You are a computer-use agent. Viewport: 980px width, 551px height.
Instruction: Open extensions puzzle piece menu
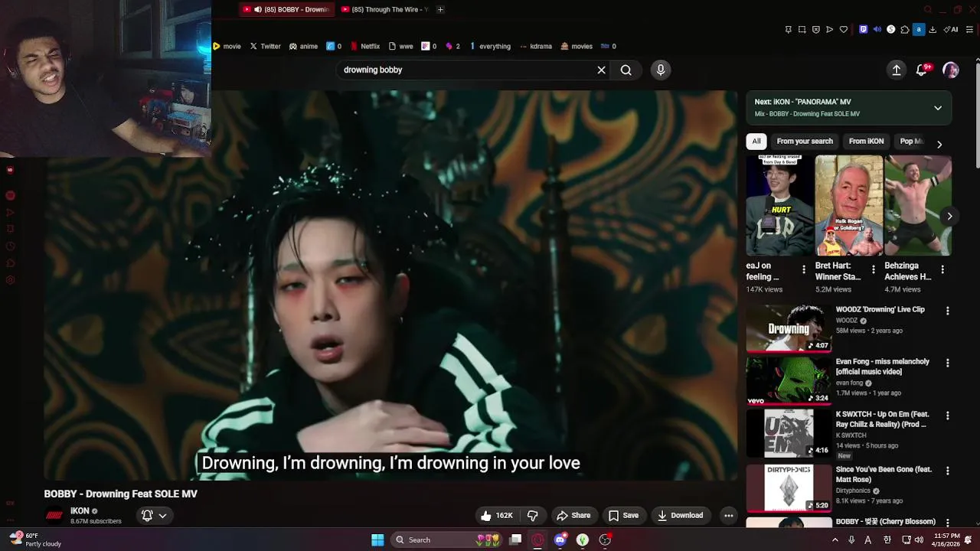(x=905, y=30)
